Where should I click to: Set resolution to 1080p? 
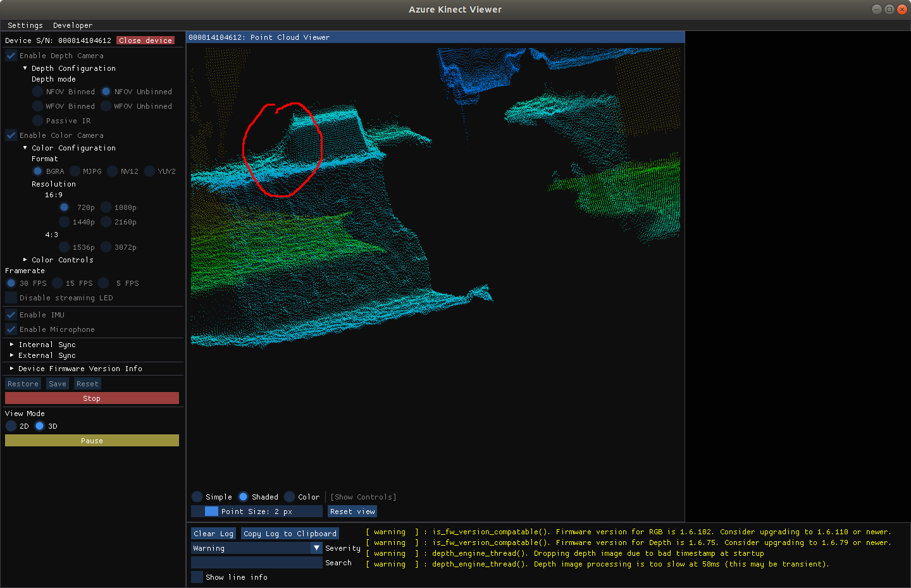106,207
